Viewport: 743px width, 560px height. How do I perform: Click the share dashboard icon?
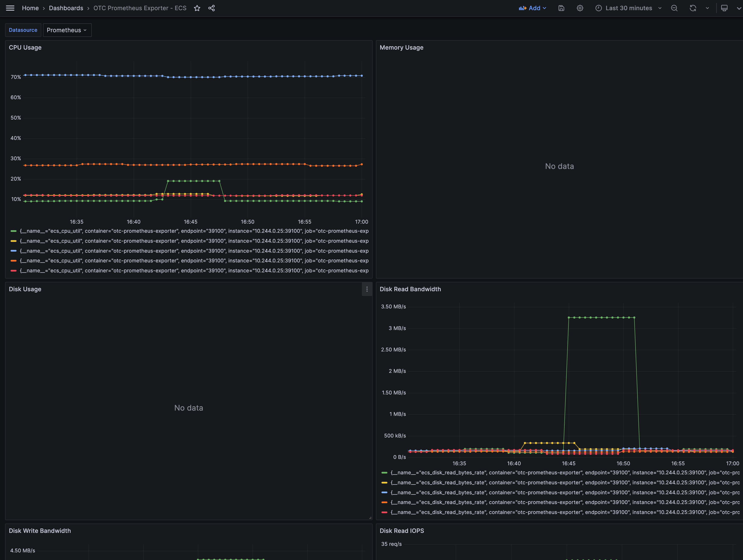point(211,8)
